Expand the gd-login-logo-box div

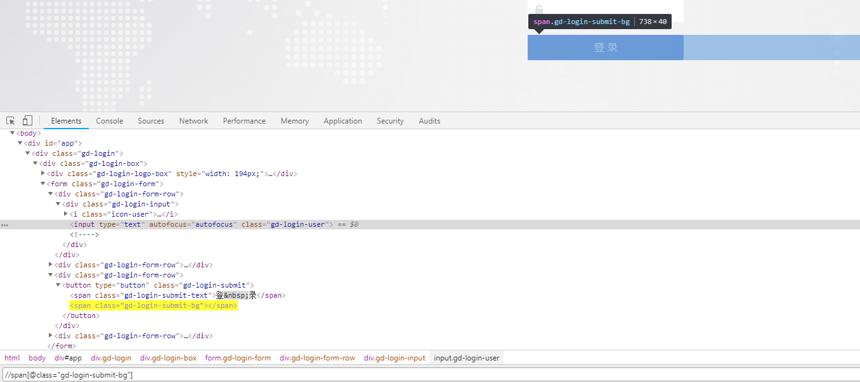[43, 173]
